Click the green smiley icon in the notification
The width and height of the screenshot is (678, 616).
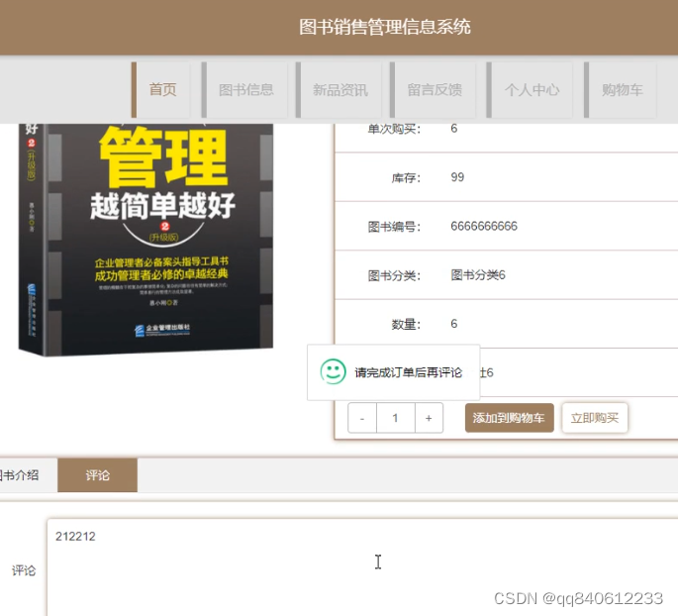pos(333,372)
